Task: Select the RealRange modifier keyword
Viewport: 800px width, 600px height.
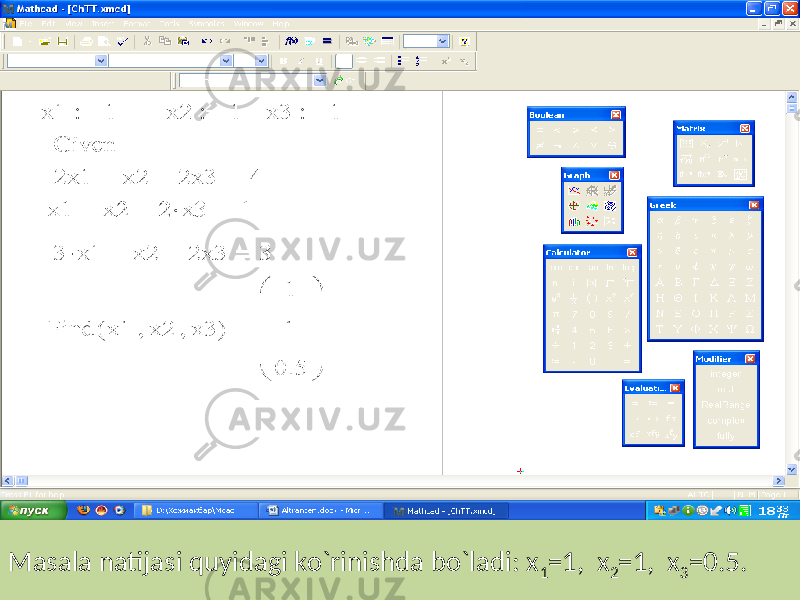Action: pyautogui.click(x=726, y=405)
